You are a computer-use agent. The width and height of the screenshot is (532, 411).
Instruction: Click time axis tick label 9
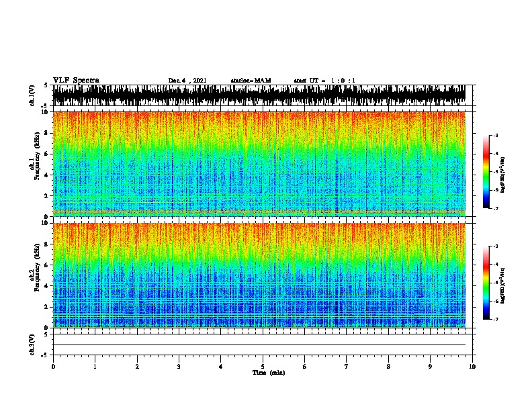click(430, 367)
